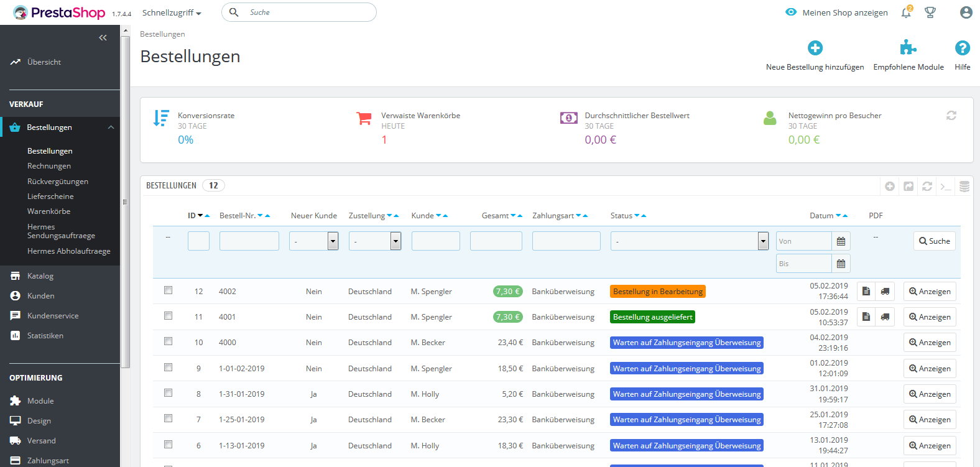Click the Hilfe question mark icon

point(963,48)
